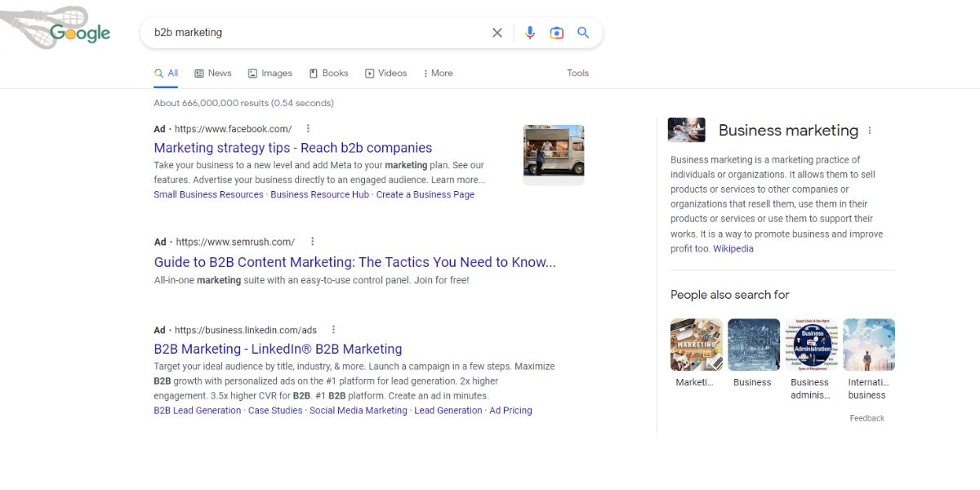The width and height of the screenshot is (980, 490).
Task: Expand the More search options menu
Action: coord(438,73)
